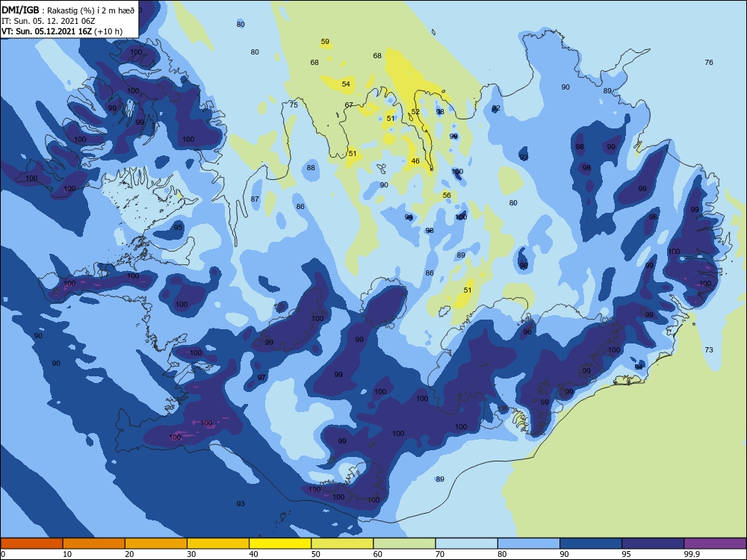Click the medium blue 80–90 legend swatch
This screenshot has height=560, width=747.
pyautogui.click(x=529, y=544)
